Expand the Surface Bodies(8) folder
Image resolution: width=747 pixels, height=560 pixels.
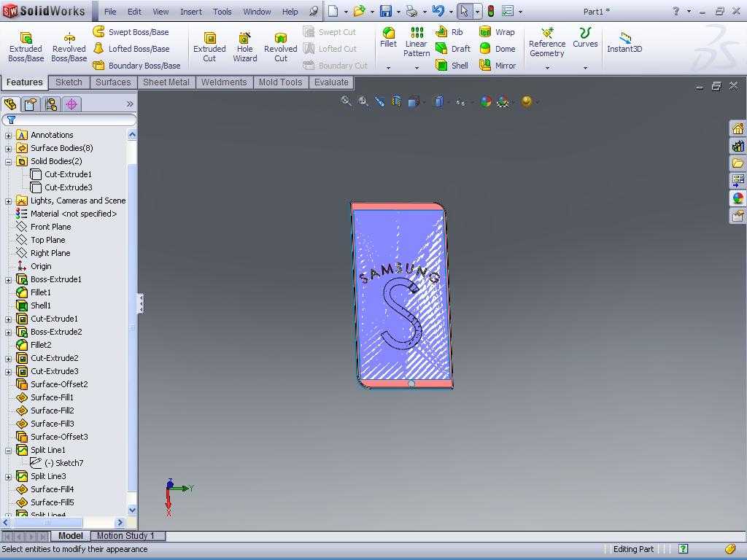(8, 149)
